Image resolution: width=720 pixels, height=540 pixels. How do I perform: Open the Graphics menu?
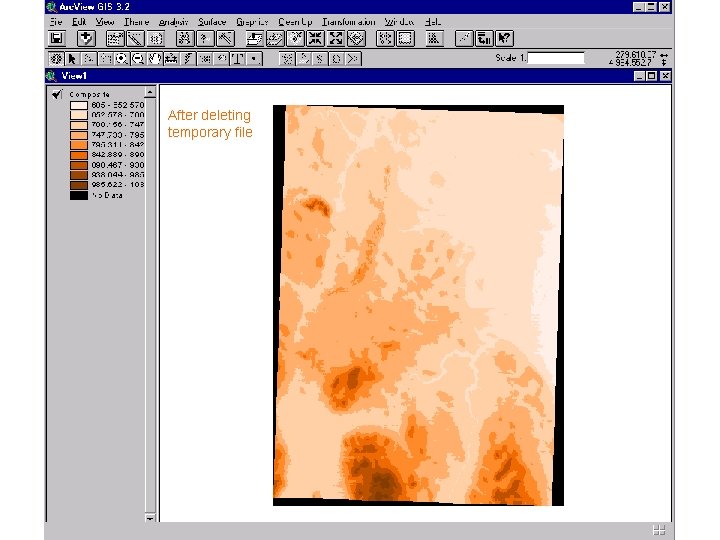252,22
